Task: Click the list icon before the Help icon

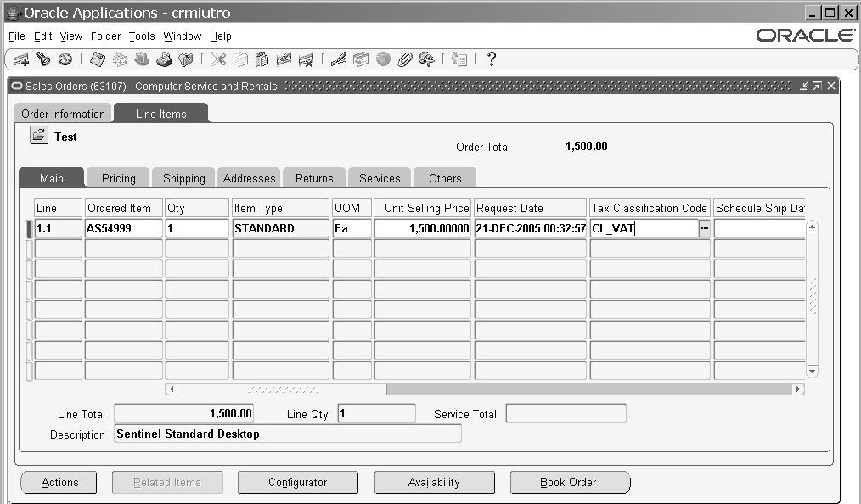Action: (459, 59)
